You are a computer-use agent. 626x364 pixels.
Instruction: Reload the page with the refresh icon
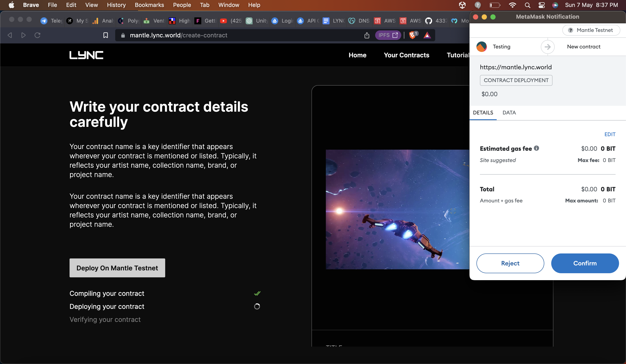point(38,35)
